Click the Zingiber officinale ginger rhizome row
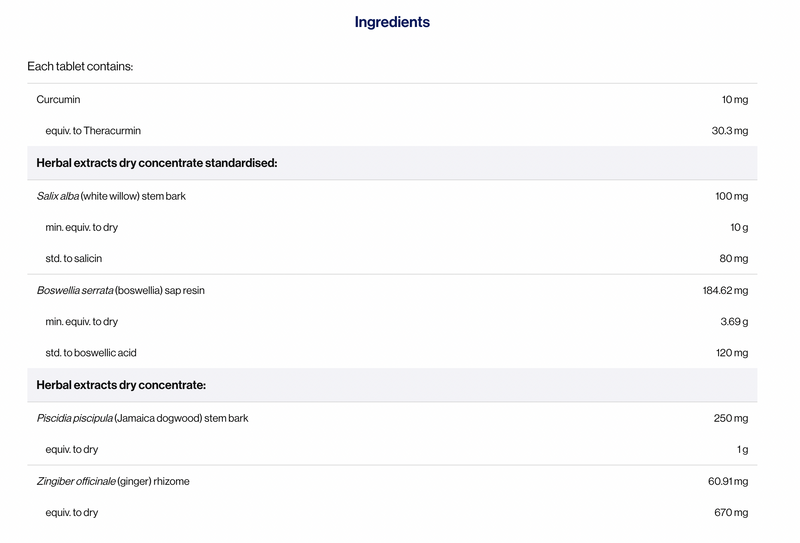800x543 pixels. pyautogui.click(x=392, y=481)
